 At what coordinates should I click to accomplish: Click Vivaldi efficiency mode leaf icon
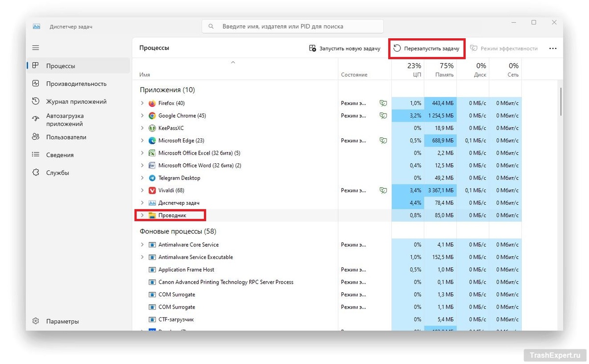(383, 190)
